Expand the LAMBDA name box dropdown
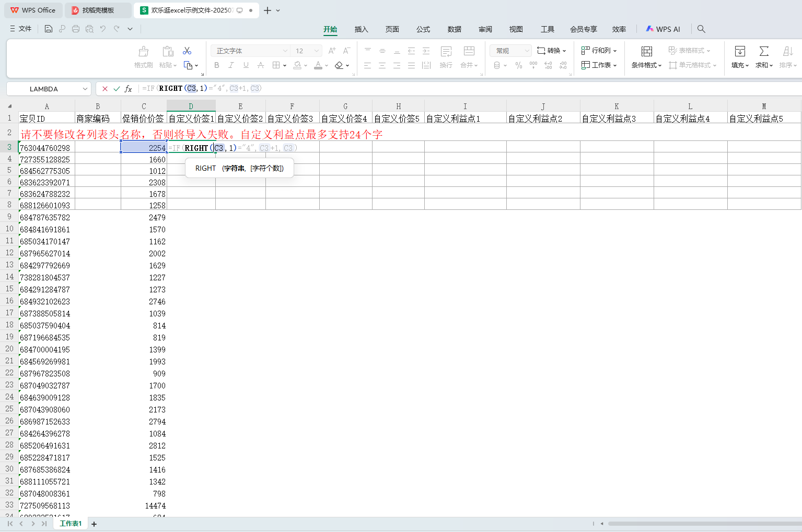 [x=85, y=89]
